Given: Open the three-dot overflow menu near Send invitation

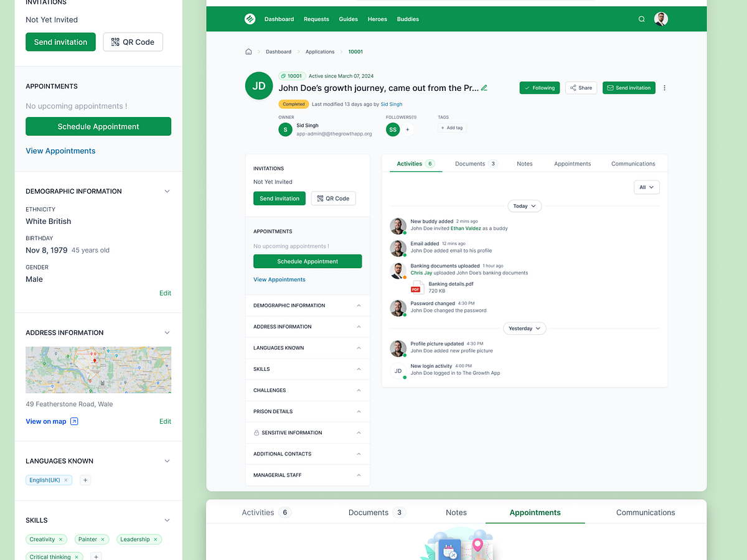Looking at the screenshot, I should coord(664,88).
